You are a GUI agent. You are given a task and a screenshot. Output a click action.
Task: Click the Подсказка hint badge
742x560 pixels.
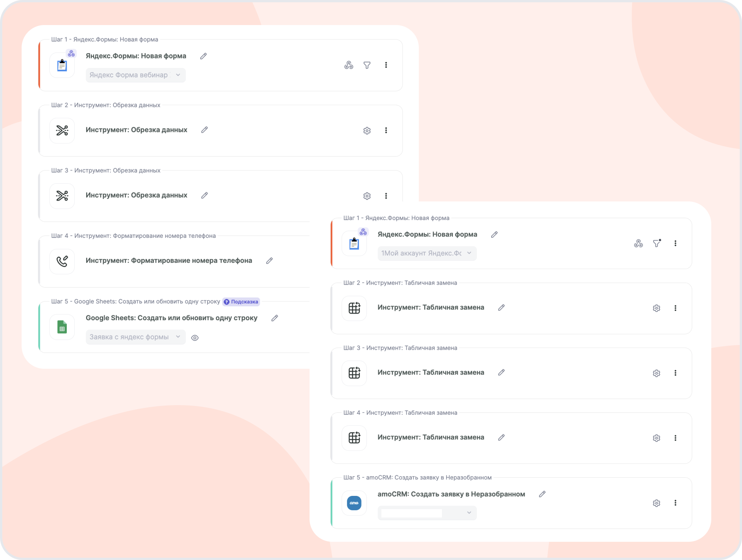241,302
